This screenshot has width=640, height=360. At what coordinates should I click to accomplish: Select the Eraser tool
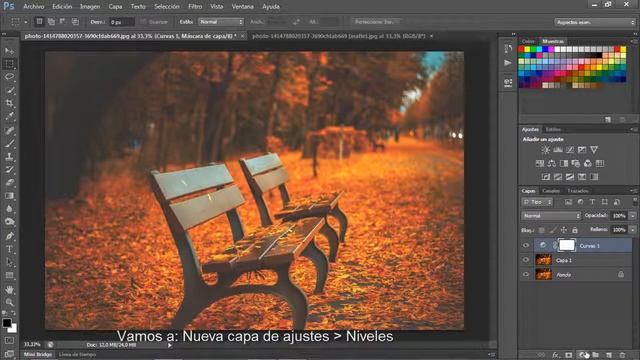tap(9, 183)
